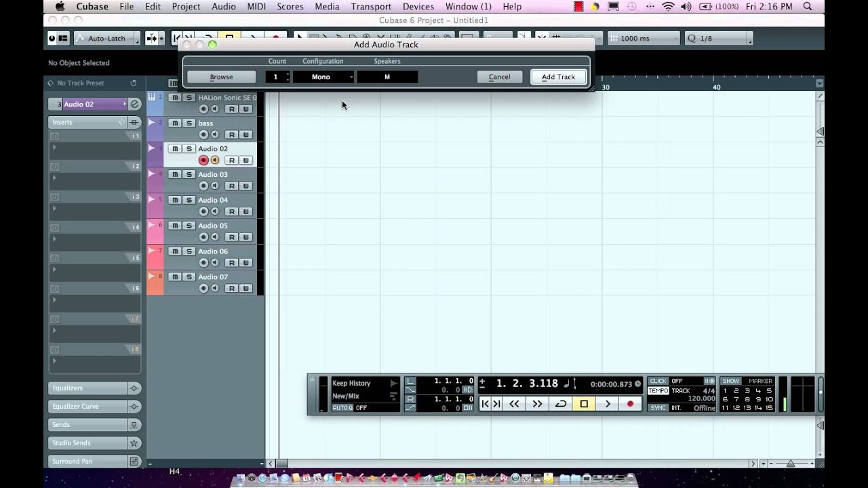
Task: Toggle monitor on Audio 02 track
Action: tap(215, 160)
